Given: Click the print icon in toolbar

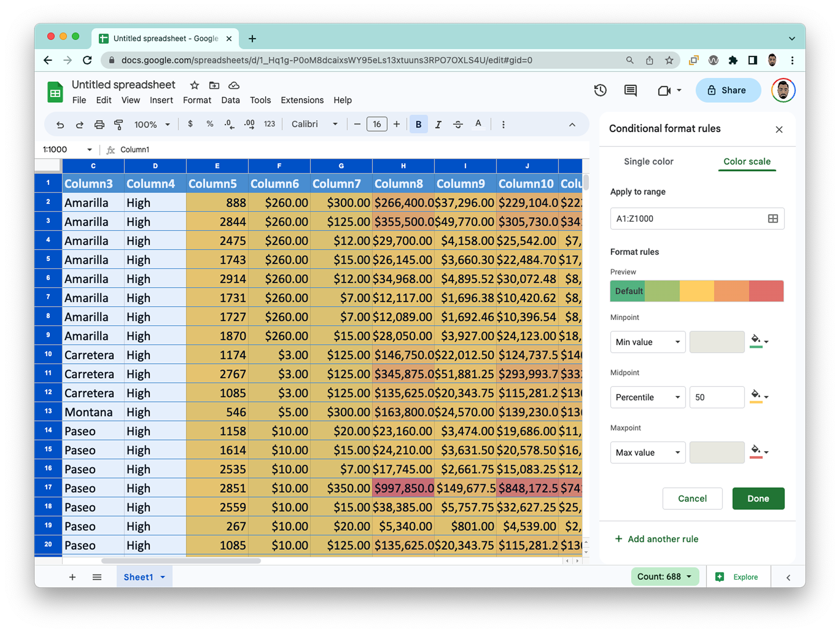Looking at the screenshot, I should 99,125.
